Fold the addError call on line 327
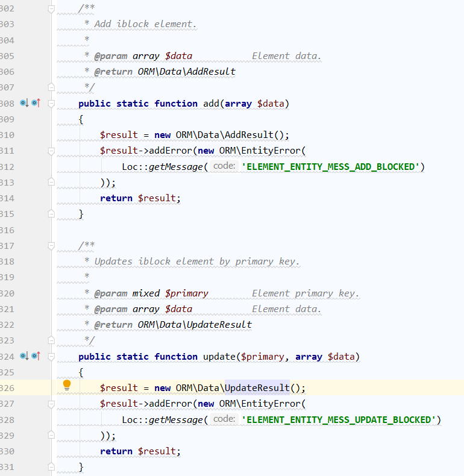The image size is (464, 476). click(51, 404)
